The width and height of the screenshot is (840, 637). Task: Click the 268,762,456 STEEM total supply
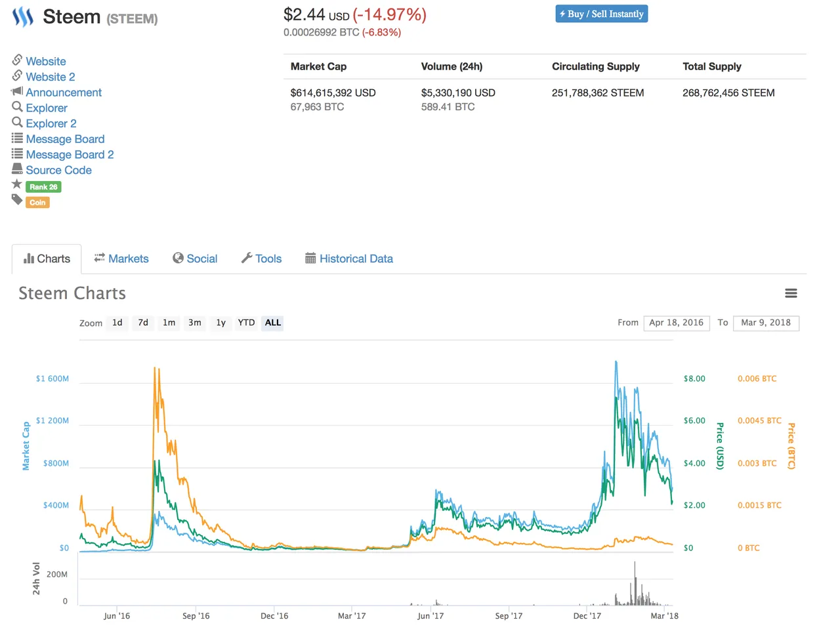(728, 92)
